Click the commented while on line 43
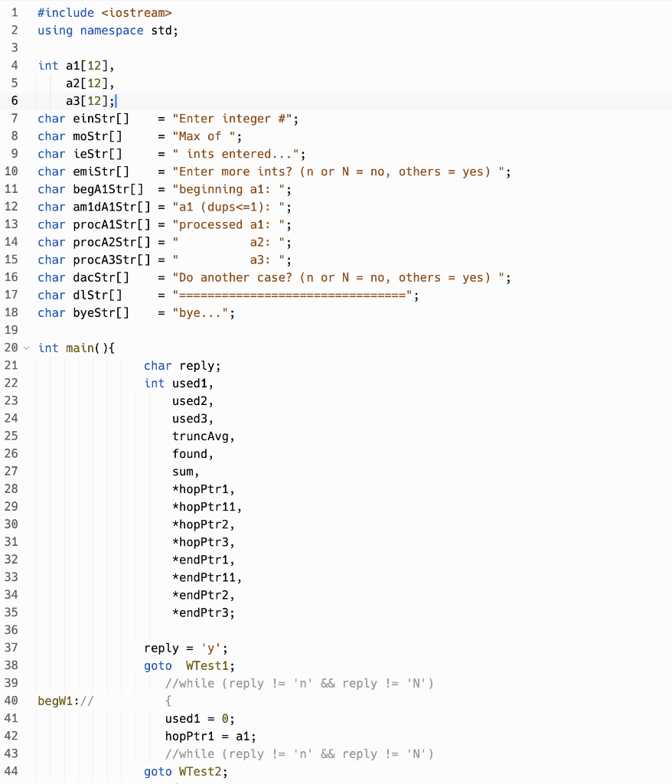The width and height of the screenshot is (672, 784). tap(299, 754)
